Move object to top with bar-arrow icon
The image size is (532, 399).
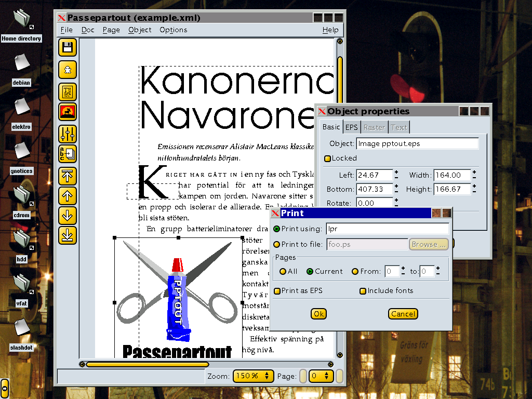coord(67,176)
